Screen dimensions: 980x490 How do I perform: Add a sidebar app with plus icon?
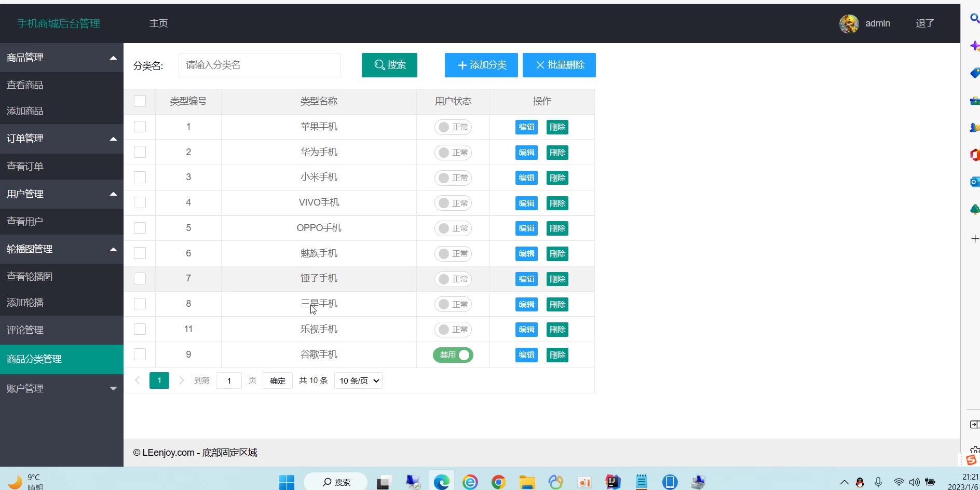point(975,238)
